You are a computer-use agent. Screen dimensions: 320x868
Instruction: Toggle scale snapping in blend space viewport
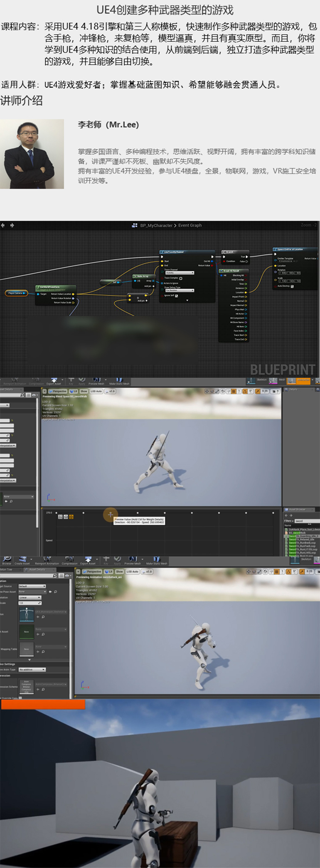(x=258, y=391)
